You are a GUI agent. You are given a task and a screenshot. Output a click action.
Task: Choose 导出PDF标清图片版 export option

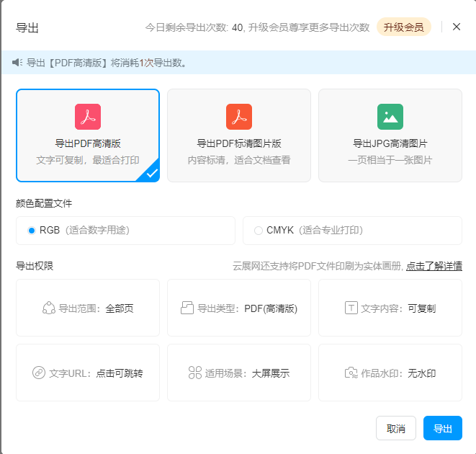(238, 135)
